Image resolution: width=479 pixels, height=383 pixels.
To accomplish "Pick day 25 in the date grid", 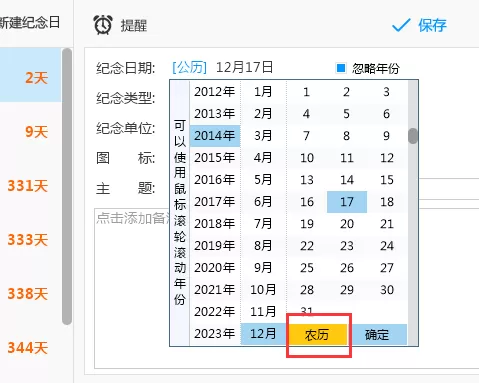I will coord(307,268).
